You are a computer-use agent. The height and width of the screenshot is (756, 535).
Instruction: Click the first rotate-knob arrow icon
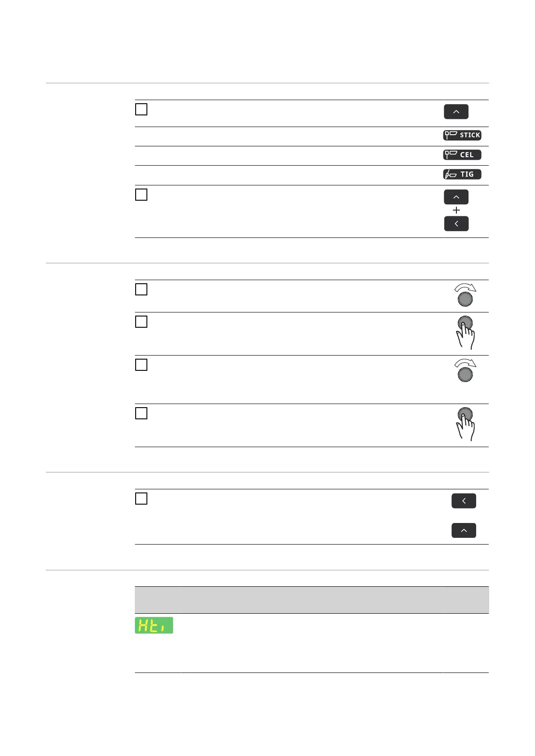(465, 295)
